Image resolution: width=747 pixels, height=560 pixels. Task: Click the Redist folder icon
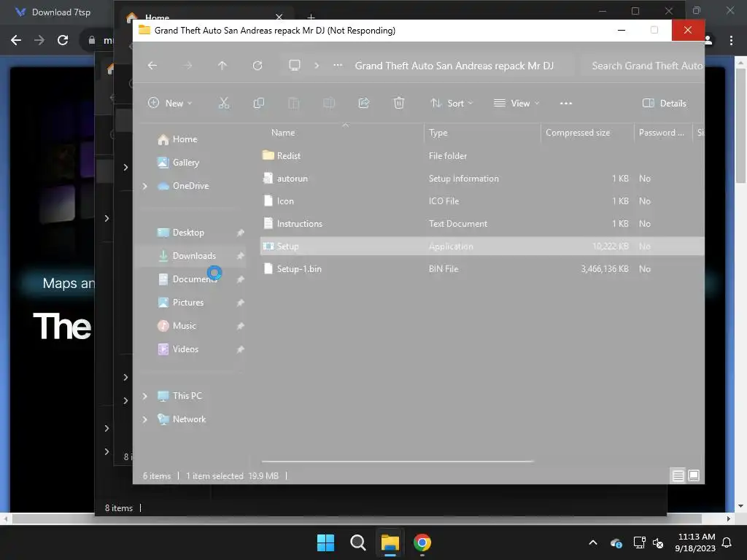pyautogui.click(x=268, y=155)
